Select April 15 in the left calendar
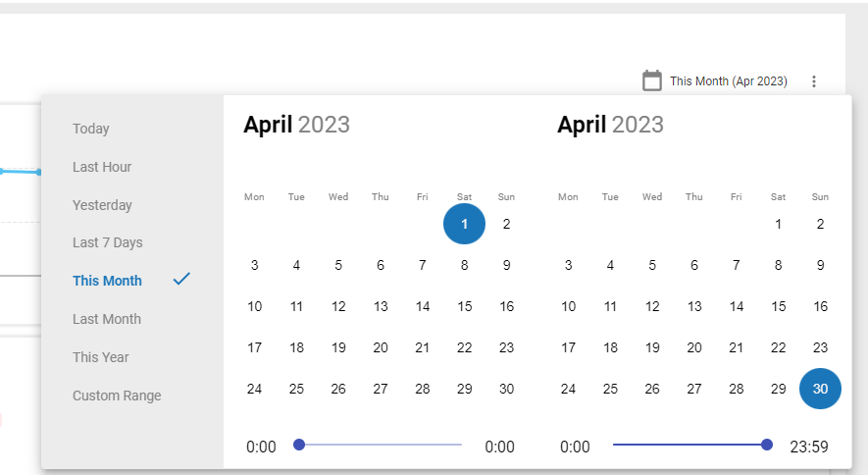This screenshot has width=868, height=475. (x=465, y=306)
